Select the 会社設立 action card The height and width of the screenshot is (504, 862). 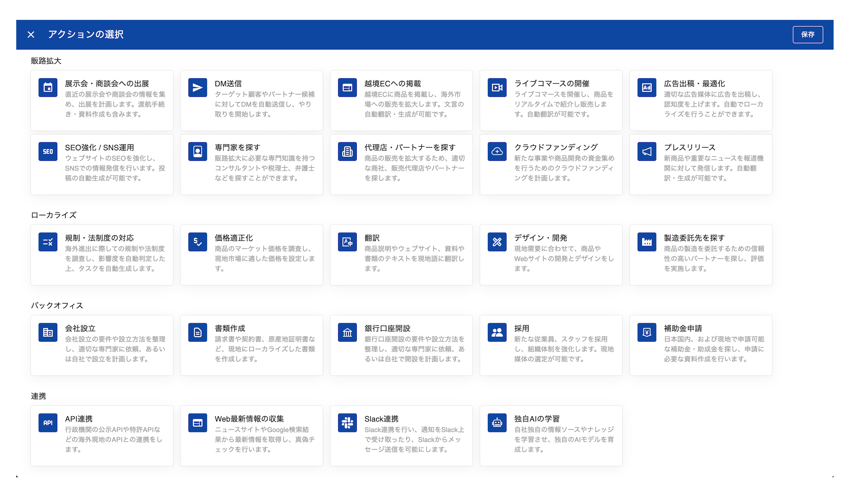point(102,345)
